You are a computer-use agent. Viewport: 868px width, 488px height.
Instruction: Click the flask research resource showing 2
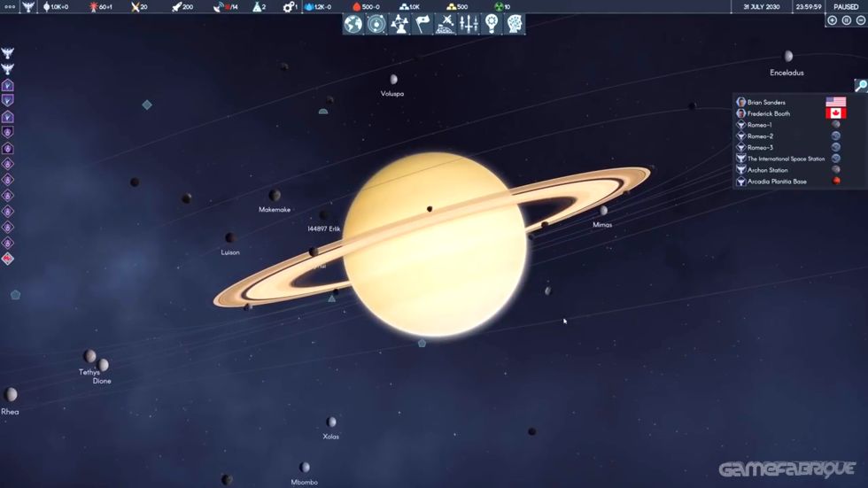pyautogui.click(x=259, y=6)
